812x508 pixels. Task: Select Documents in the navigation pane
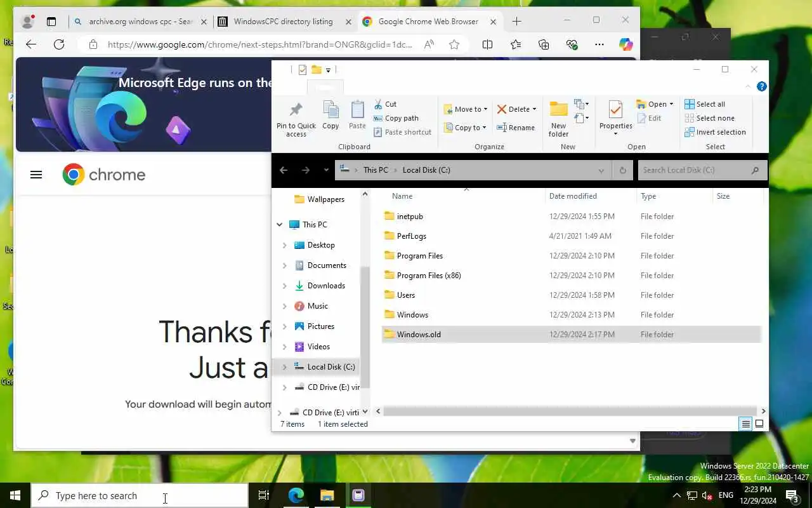327,265
